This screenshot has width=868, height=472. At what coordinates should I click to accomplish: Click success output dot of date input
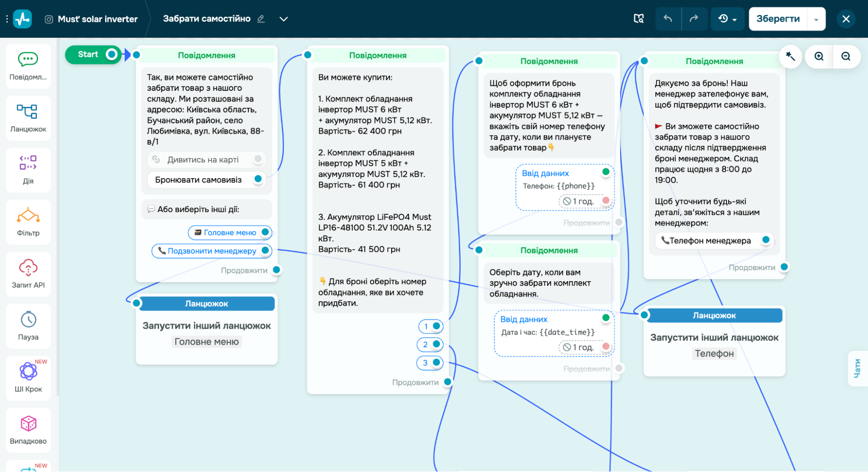tap(606, 318)
